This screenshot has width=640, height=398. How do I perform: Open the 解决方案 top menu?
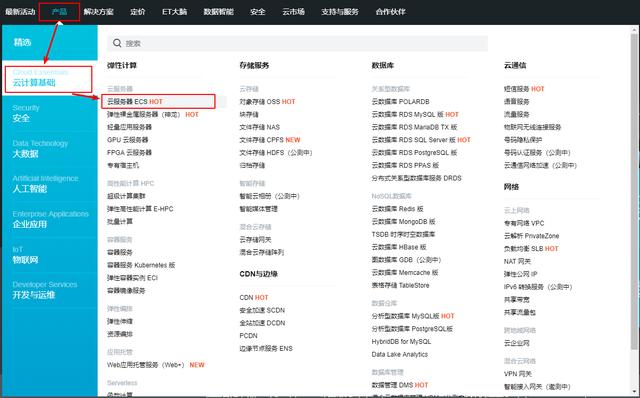click(98, 12)
